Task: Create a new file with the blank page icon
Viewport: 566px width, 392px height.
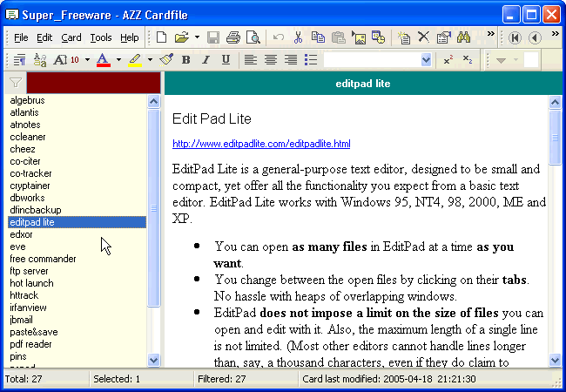Action: pos(161,37)
